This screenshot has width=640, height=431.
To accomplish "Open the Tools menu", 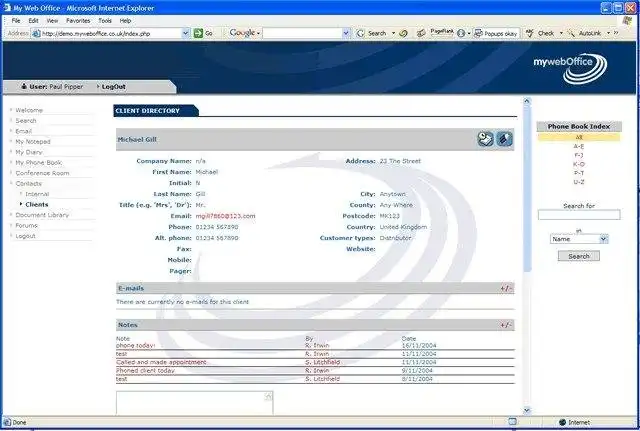I will pyautogui.click(x=105, y=20).
